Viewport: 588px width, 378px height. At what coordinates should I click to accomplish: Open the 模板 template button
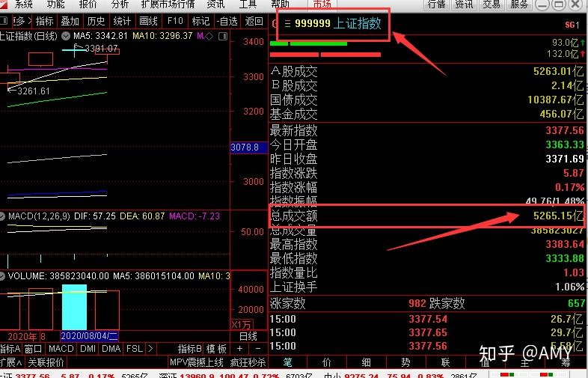216,349
